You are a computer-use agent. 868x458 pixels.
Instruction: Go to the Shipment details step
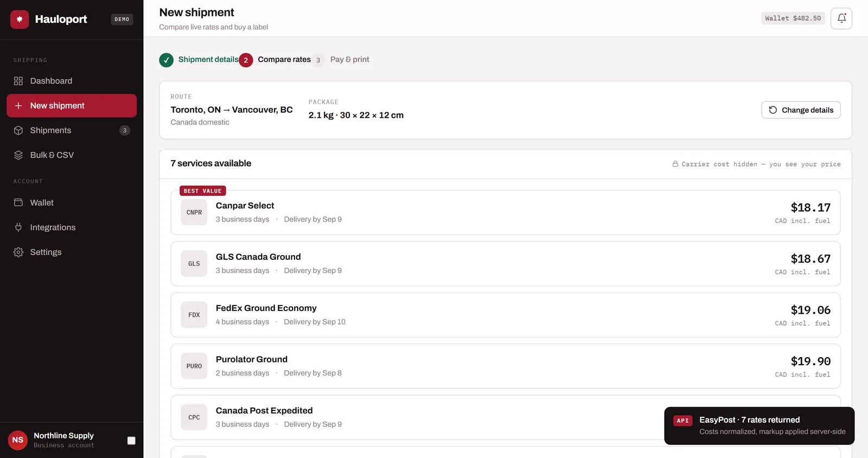[x=199, y=60]
